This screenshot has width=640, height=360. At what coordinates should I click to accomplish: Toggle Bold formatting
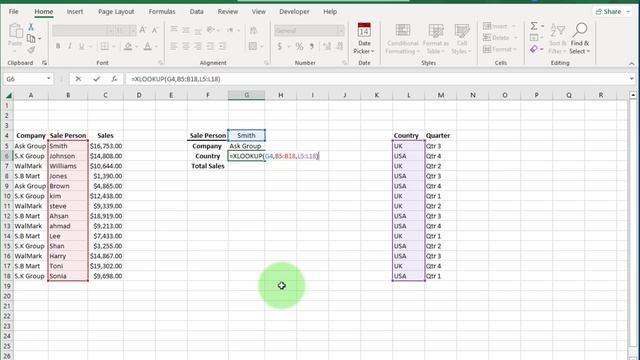pos(58,46)
